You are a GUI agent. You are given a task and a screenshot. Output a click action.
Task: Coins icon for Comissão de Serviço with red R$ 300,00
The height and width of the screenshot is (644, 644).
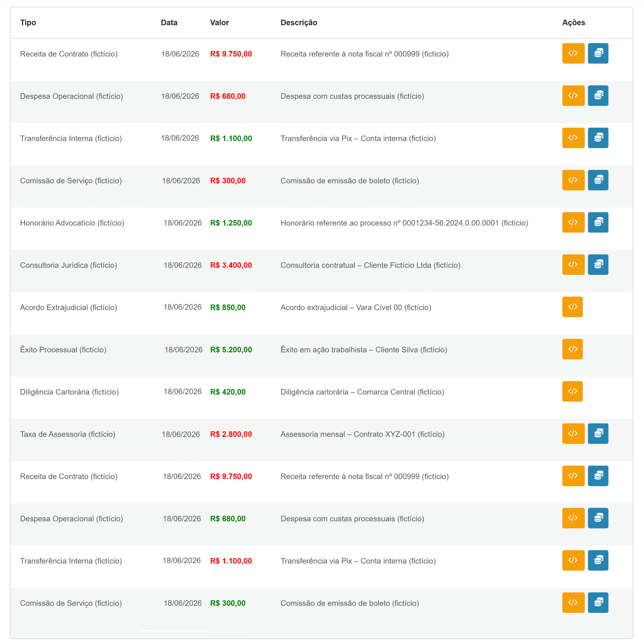point(598,180)
